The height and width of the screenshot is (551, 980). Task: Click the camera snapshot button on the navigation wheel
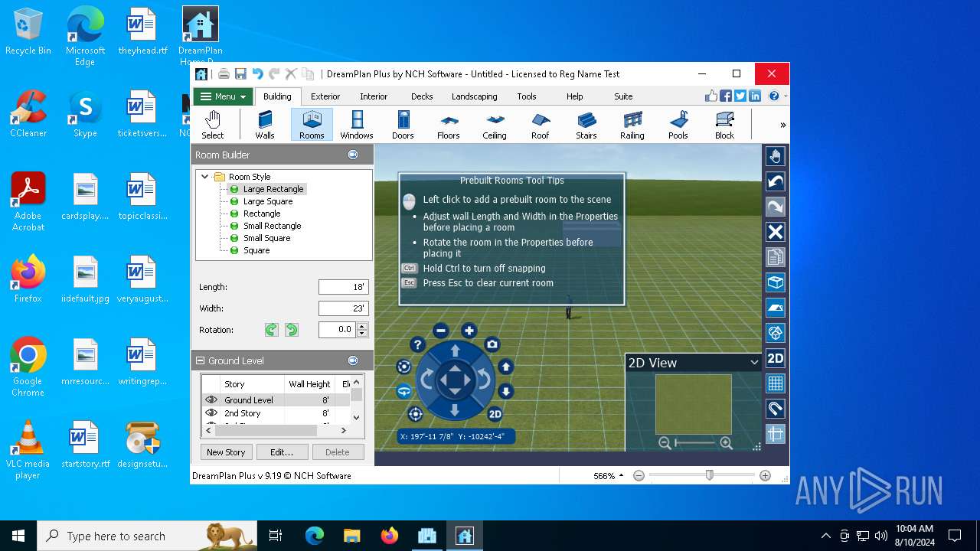[x=492, y=345]
